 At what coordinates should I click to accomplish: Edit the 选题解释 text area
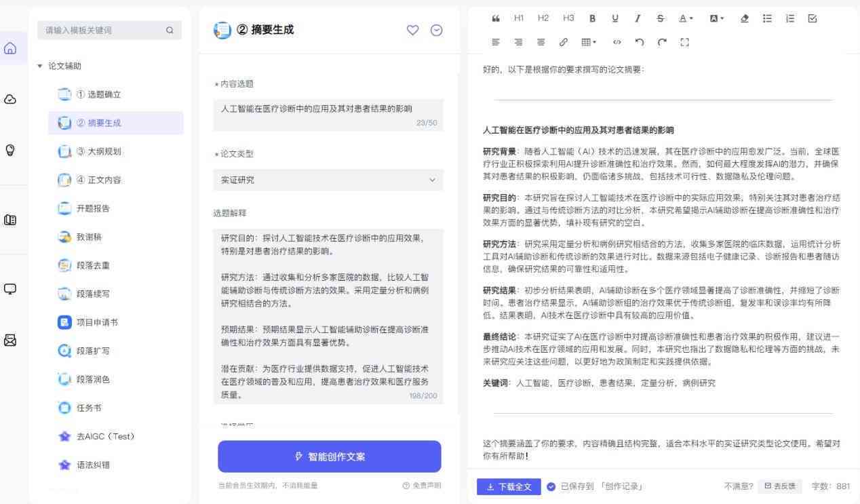[328, 316]
